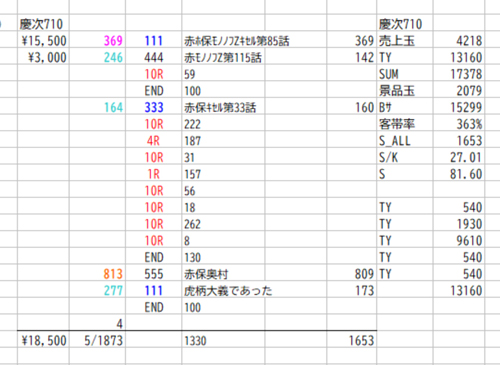Click the 4218 value cell

(x=459, y=41)
